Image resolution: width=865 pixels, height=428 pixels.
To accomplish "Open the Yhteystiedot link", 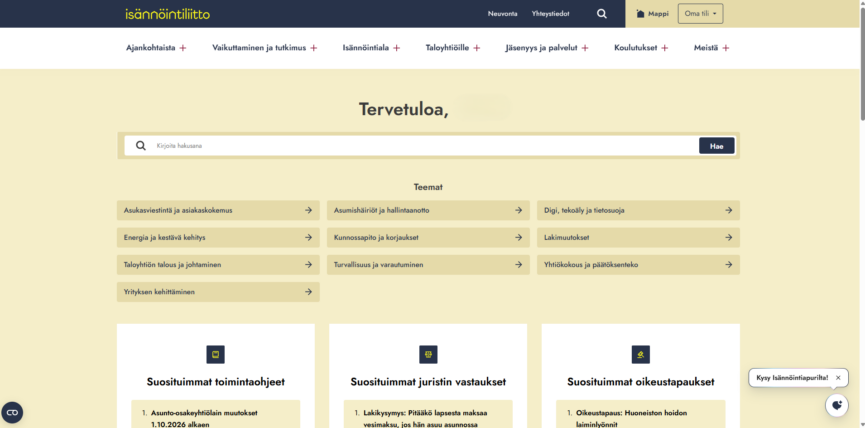I will pos(551,14).
